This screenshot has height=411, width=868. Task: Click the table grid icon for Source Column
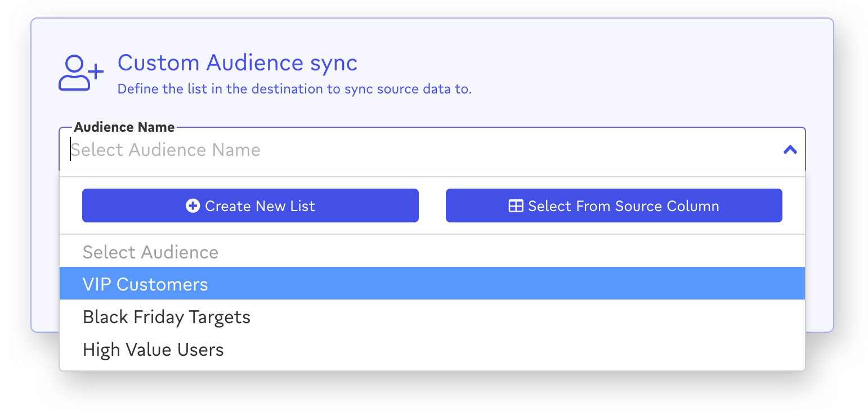click(x=515, y=206)
